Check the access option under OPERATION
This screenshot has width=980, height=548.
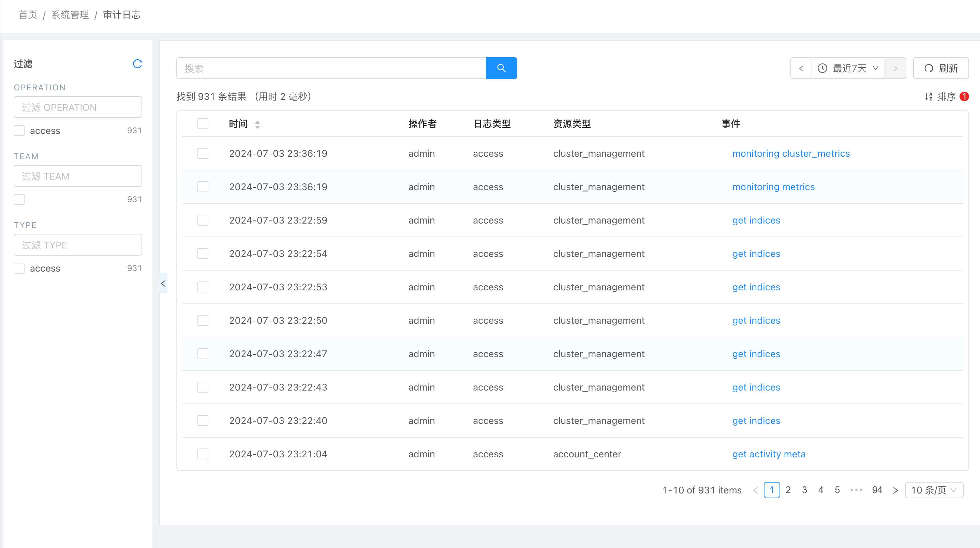pyautogui.click(x=19, y=131)
